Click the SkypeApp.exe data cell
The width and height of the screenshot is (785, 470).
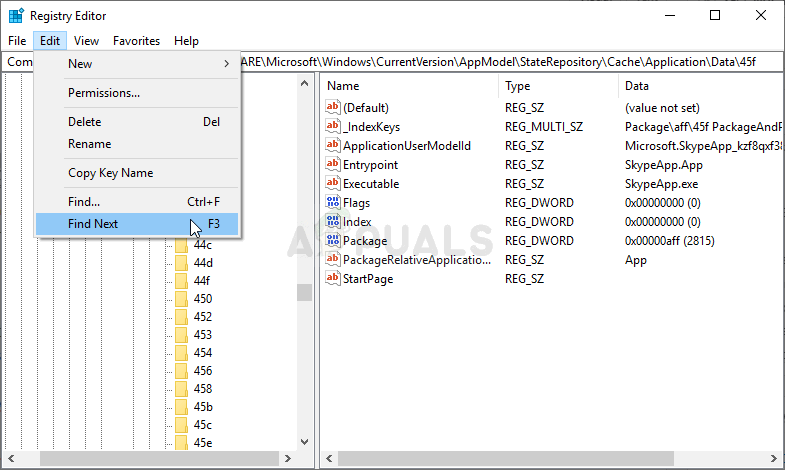coord(661,184)
